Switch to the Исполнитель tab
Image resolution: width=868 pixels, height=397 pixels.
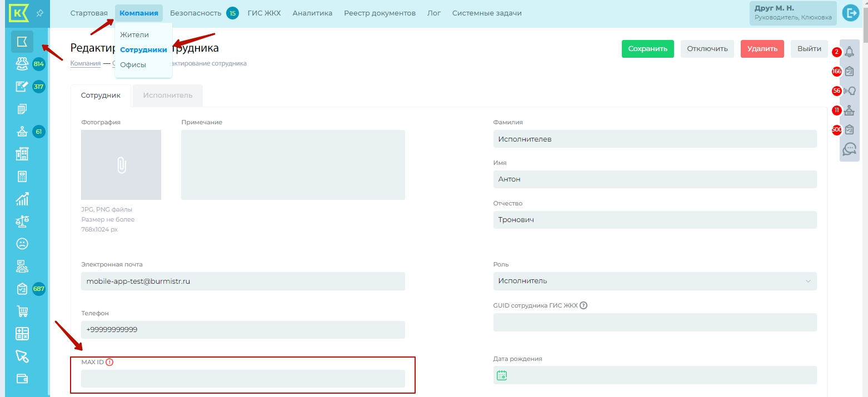tap(168, 96)
